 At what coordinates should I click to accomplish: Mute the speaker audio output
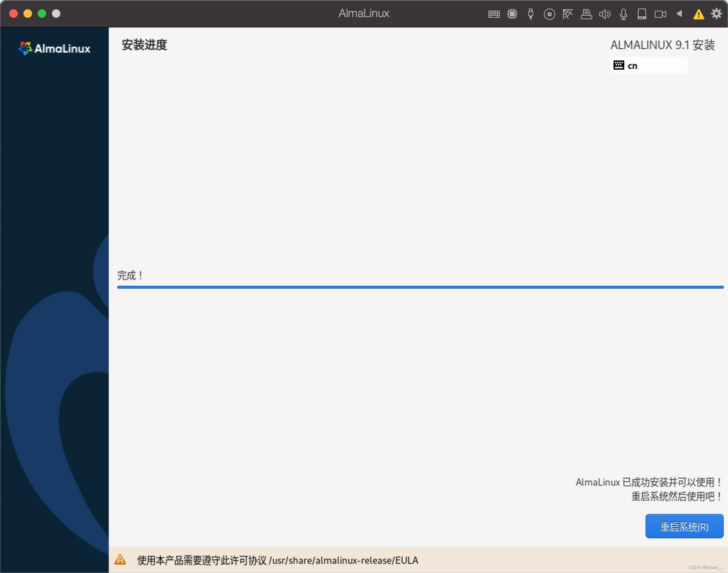click(605, 14)
